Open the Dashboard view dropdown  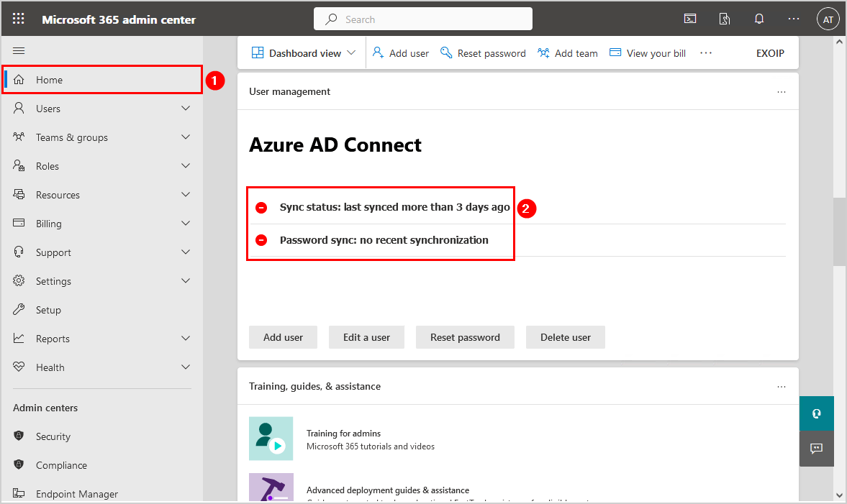(302, 52)
